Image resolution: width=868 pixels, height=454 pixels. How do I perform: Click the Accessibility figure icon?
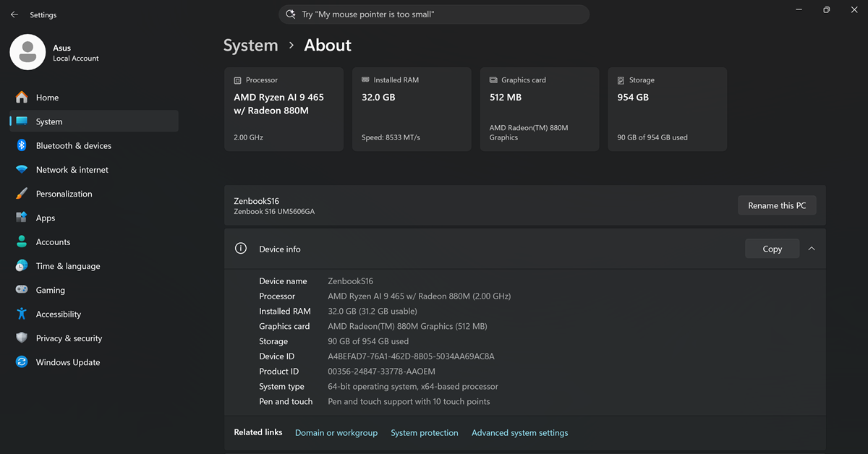pyautogui.click(x=22, y=314)
